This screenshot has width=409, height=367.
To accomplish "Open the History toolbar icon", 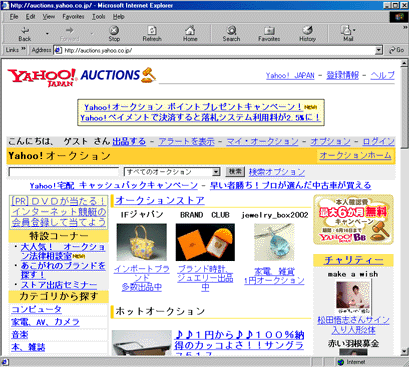I will (x=307, y=34).
